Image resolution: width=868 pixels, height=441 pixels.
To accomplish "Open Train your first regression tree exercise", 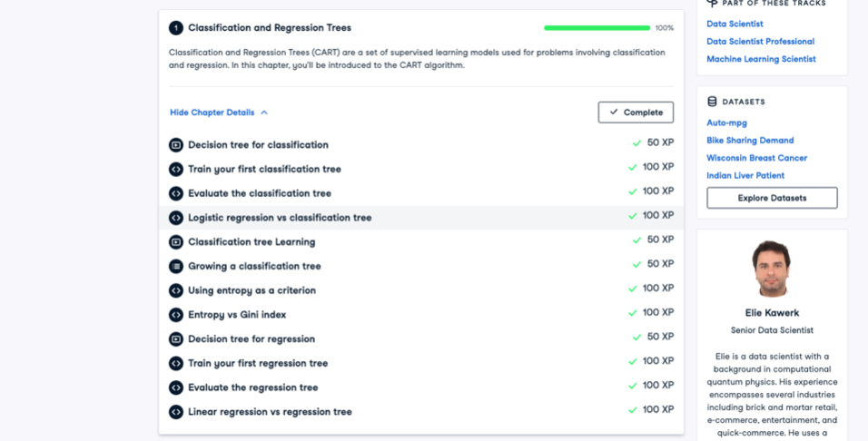I will [257, 363].
